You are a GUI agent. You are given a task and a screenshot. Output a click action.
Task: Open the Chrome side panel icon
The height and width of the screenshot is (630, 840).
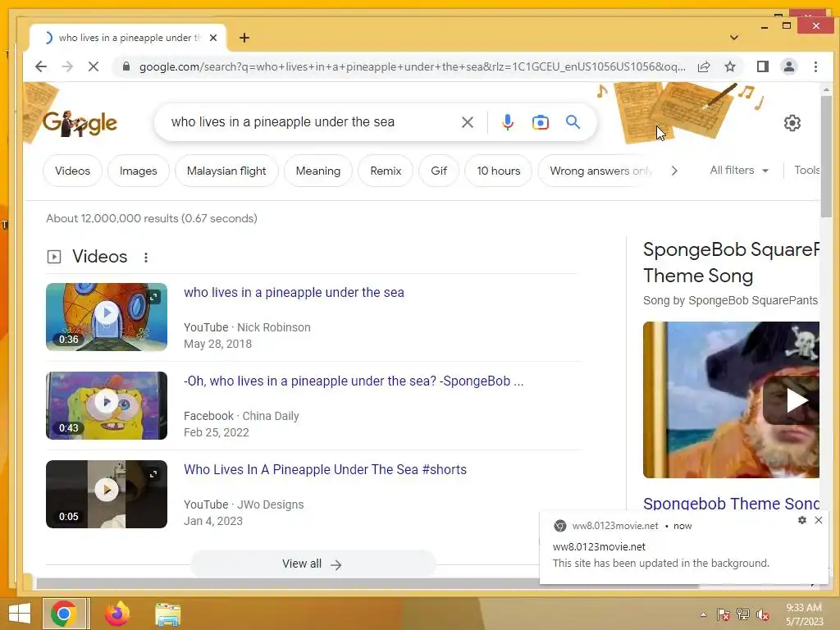point(763,66)
